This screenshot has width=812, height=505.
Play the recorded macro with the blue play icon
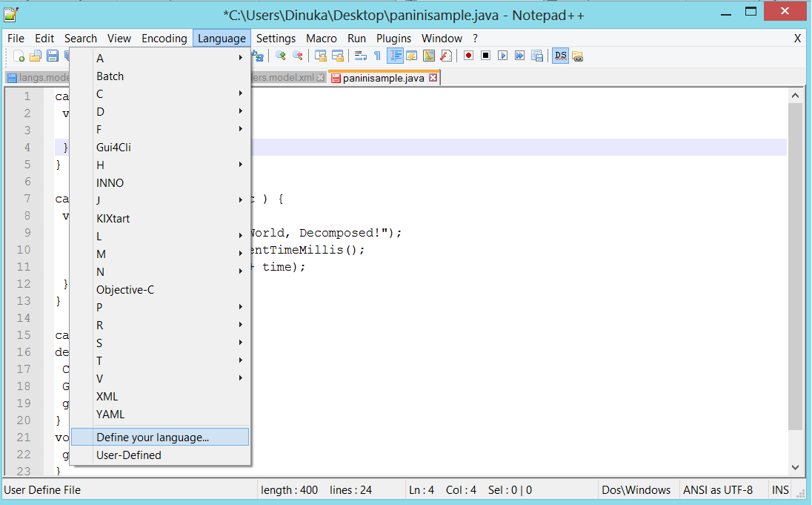[x=504, y=55]
